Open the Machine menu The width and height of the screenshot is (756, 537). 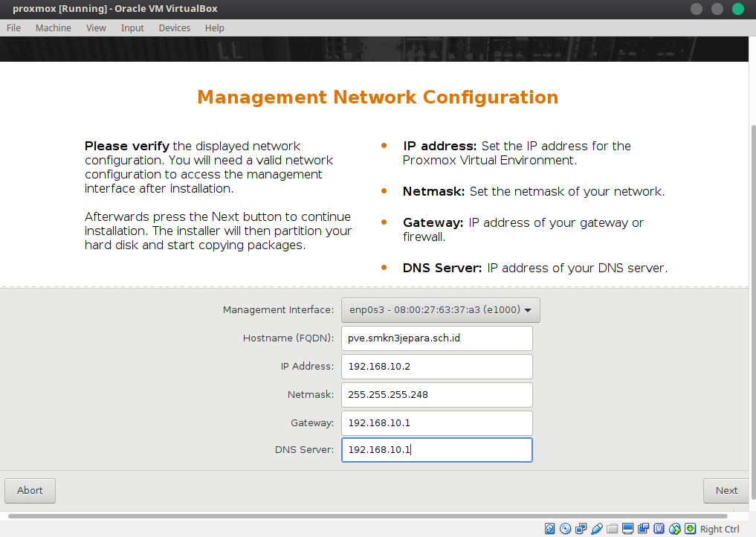53,28
